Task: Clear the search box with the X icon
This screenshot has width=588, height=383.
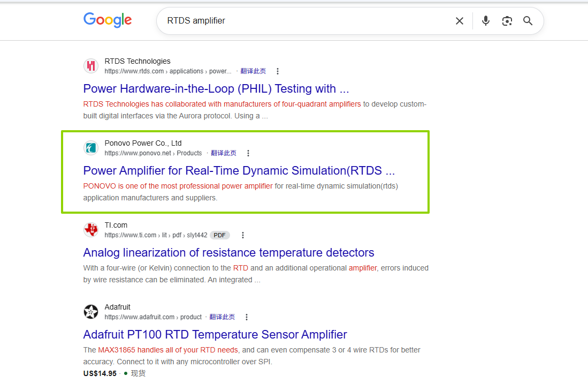Action: click(460, 21)
